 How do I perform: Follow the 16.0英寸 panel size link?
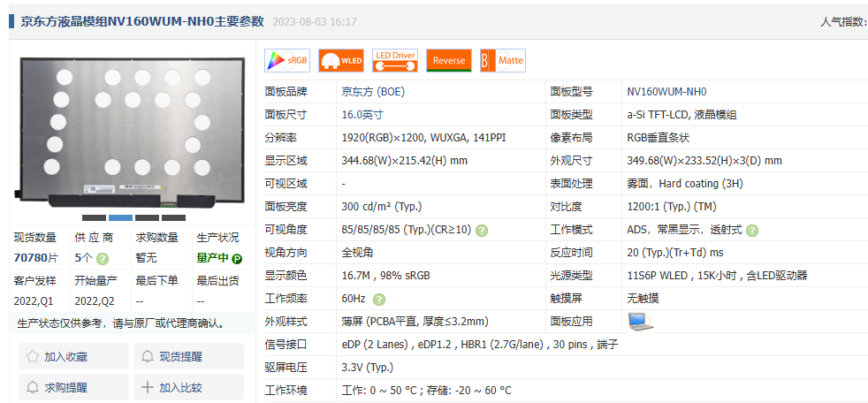coord(362,115)
